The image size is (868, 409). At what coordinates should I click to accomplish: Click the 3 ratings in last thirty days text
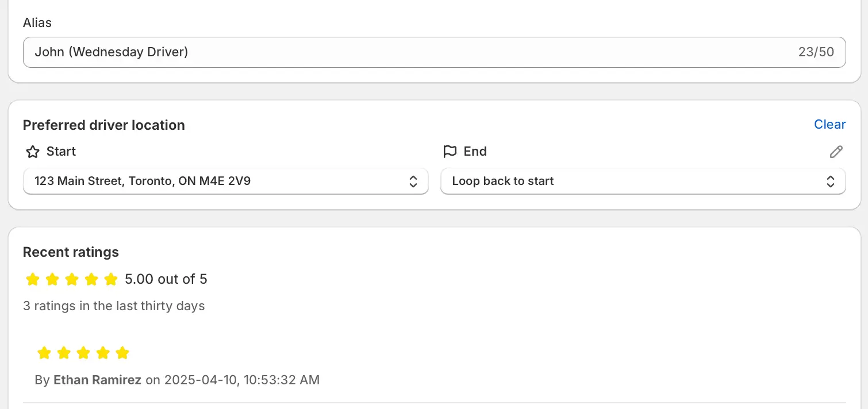(x=114, y=306)
